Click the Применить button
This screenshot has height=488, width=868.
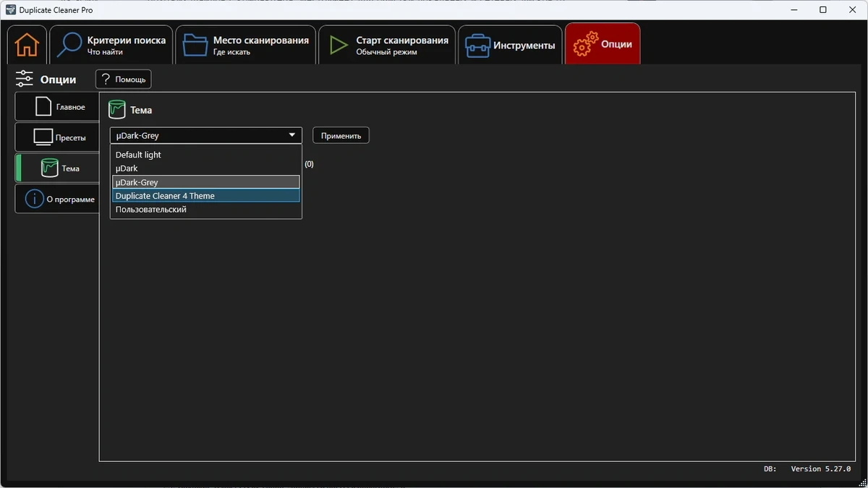pos(341,135)
